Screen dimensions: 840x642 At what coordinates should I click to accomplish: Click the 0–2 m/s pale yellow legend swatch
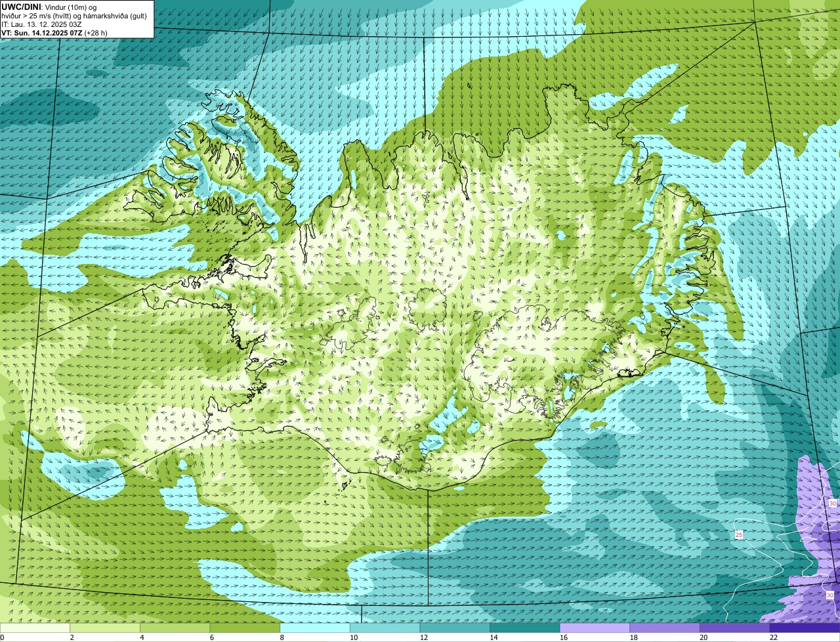click(35, 628)
